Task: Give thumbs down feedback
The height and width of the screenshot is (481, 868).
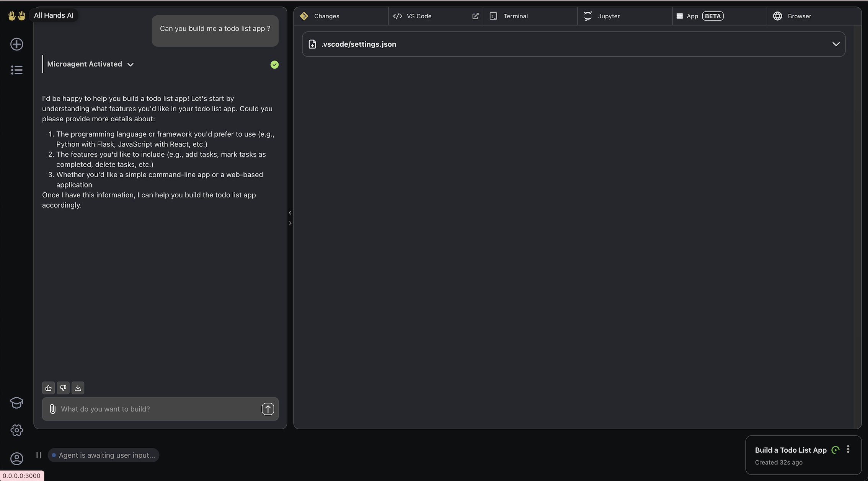Action: (x=63, y=388)
